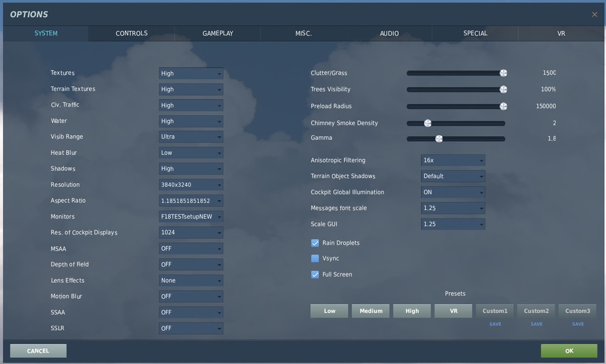
Task: Click the Preload Radius slider handle
Action: pos(503,106)
